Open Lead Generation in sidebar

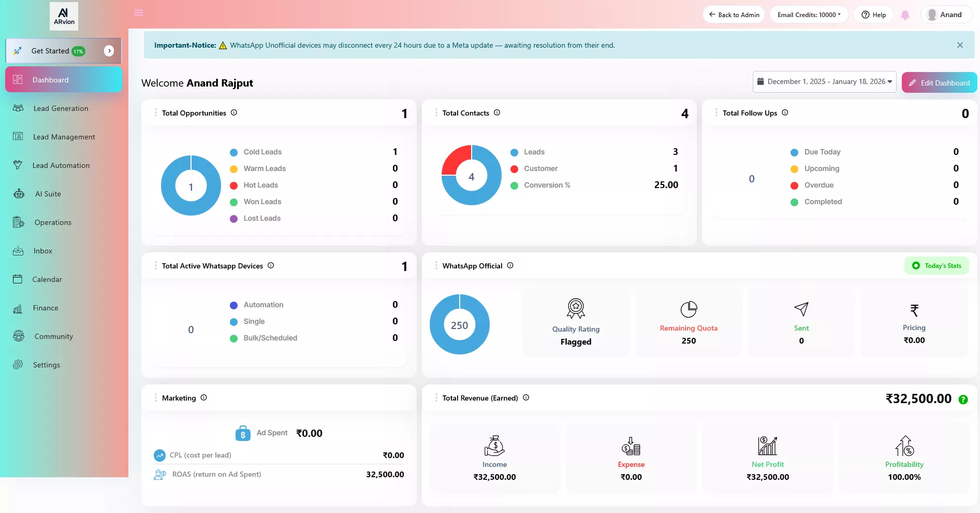pyautogui.click(x=61, y=108)
